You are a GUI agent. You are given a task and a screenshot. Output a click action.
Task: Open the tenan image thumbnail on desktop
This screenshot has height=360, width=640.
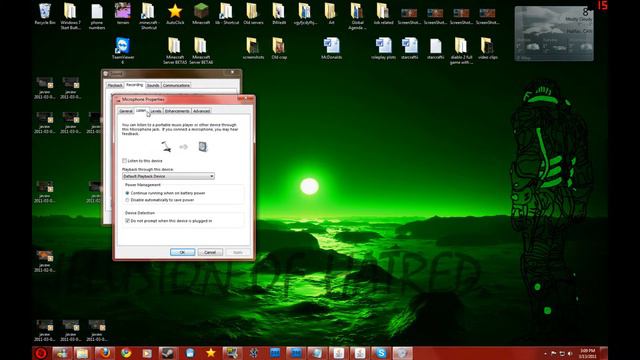click(122, 14)
